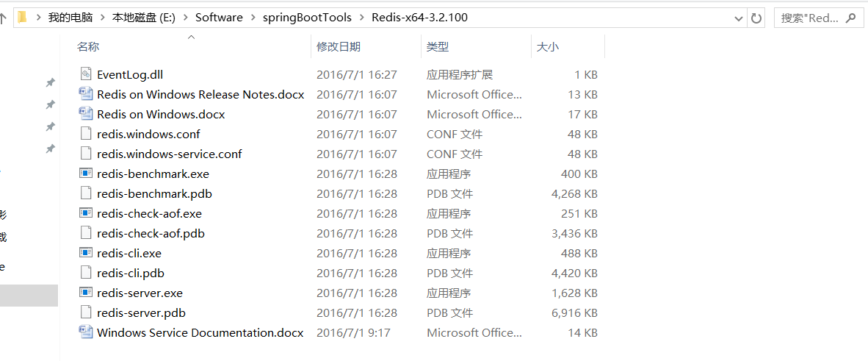Click the third quick access pin icon
Image resolution: width=868 pixels, height=361 pixels.
pyautogui.click(x=50, y=126)
